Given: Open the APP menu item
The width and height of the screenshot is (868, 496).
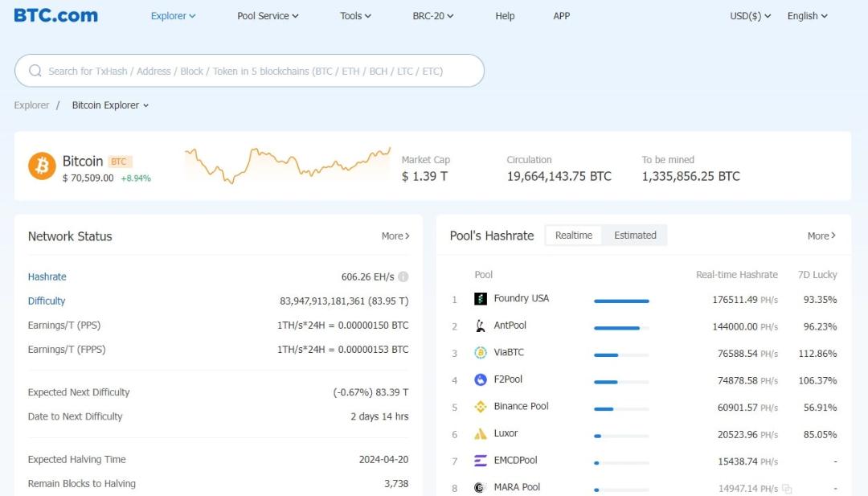Looking at the screenshot, I should [x=561, y=16].
